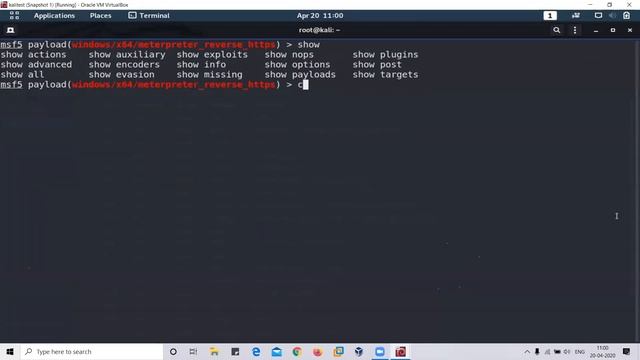Click the 'show options' completion text

coord(297,64)
